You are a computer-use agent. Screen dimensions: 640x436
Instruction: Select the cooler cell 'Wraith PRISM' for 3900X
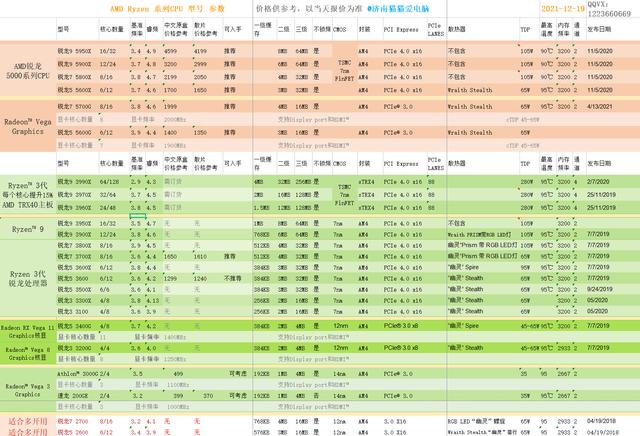(479, 235)
